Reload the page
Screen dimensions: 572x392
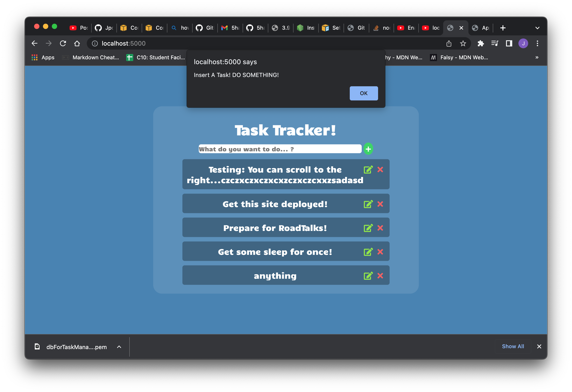[x=63, y=44]
